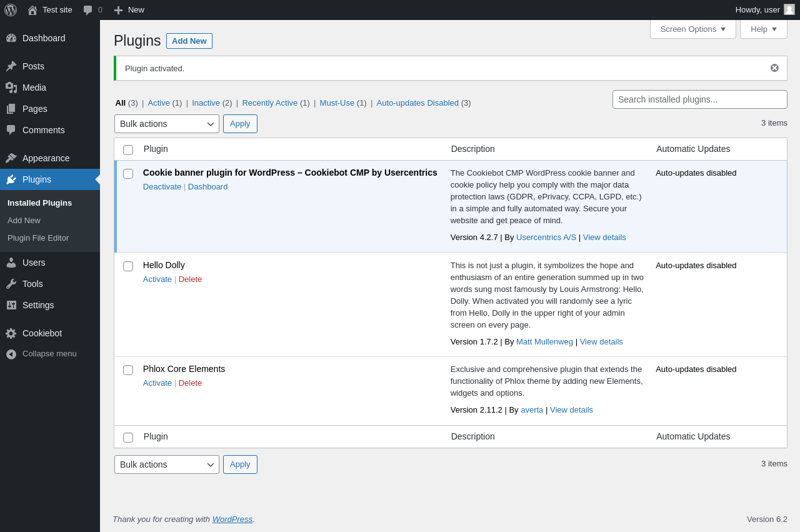
Task: Click the Collapse menu arrow icon
Action: tap(11, 354)
